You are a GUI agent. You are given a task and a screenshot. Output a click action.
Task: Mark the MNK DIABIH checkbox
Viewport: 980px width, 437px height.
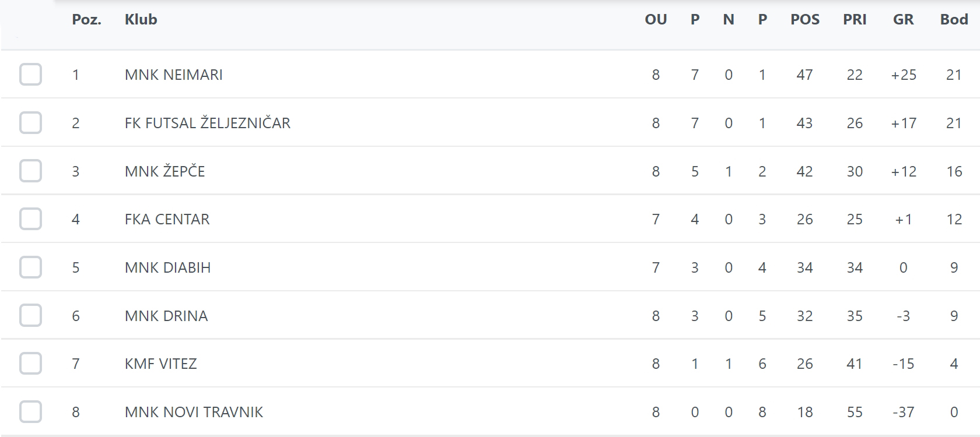30,267
